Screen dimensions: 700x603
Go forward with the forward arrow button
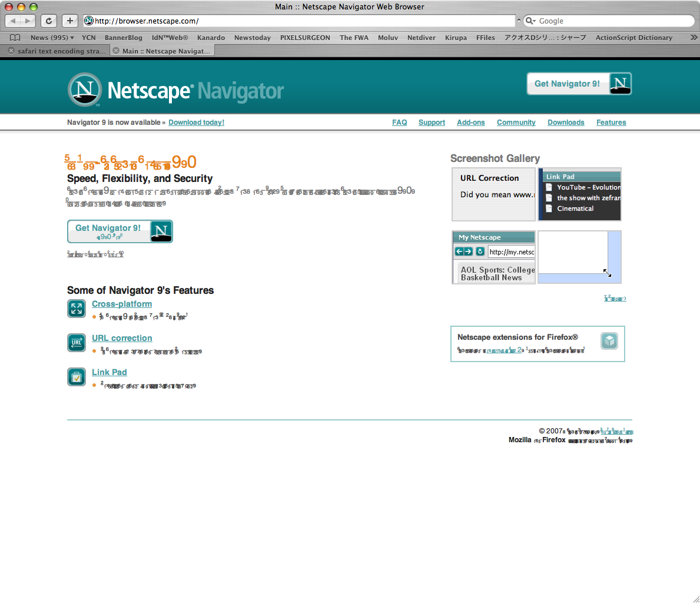(28, 21)
